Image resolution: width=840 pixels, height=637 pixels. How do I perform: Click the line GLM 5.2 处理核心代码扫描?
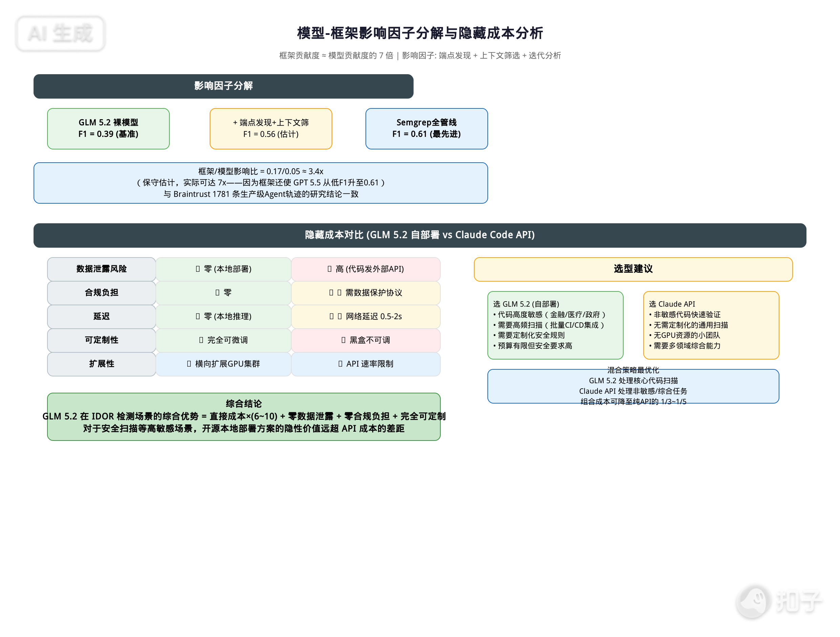[x=633, y=381]
